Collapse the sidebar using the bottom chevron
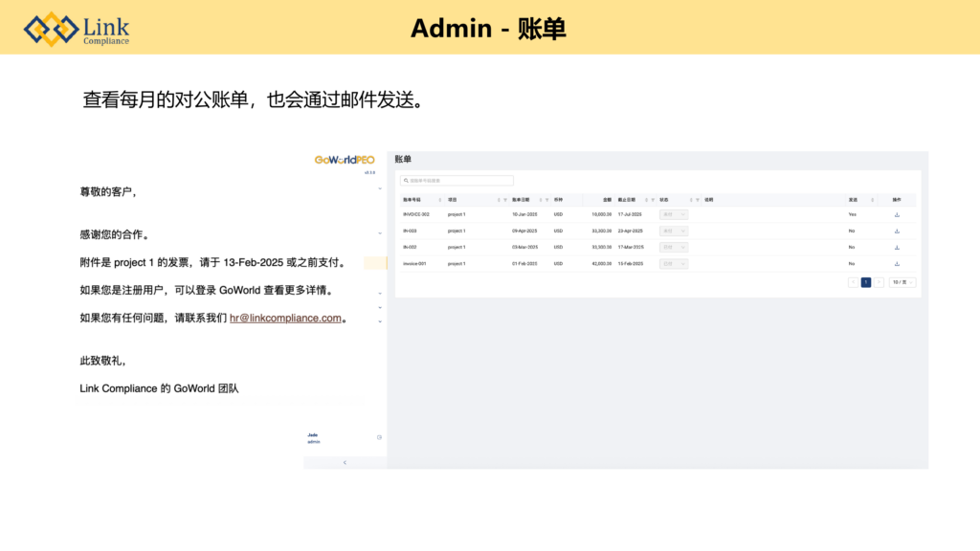980x551 pixels. [x=345, y=462]
